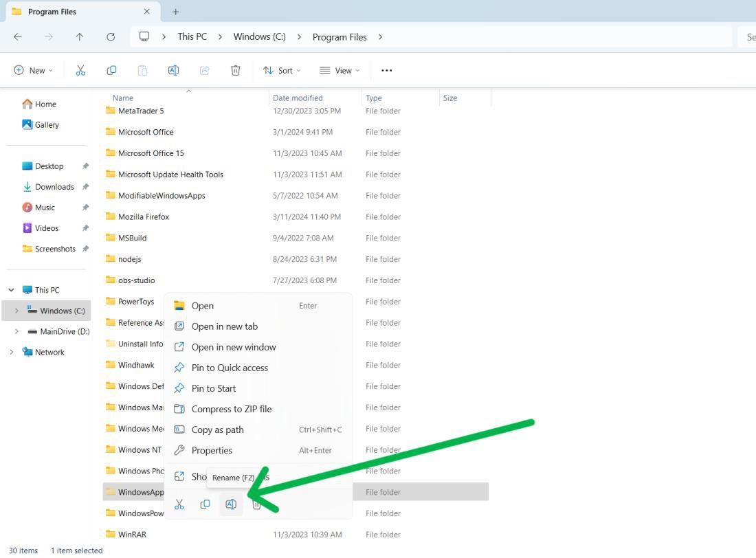This screenshot has width=756, height=558.
Task: Select Open in context menu
Action: point(258,306)
